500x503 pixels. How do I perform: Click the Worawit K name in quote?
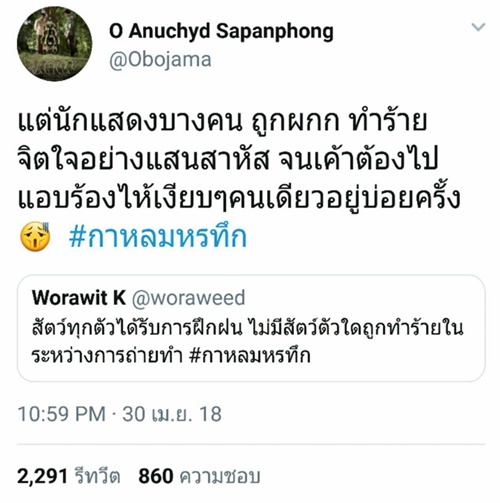coord(79,297)
